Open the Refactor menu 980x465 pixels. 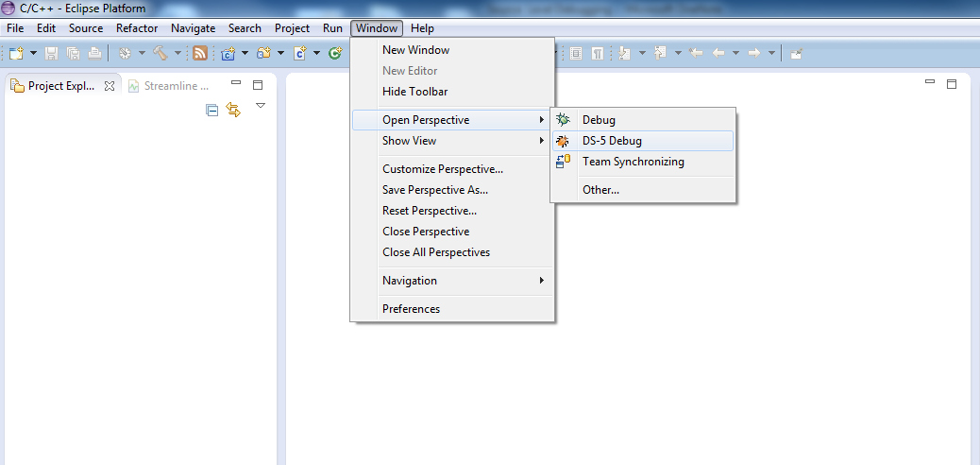(x=137, y=28)
